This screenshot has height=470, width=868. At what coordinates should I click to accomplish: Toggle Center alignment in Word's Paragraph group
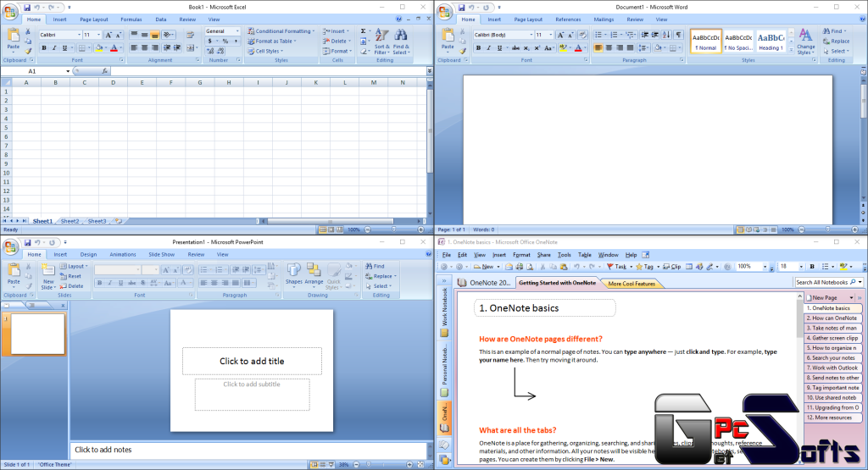click(x=609, y=48)
